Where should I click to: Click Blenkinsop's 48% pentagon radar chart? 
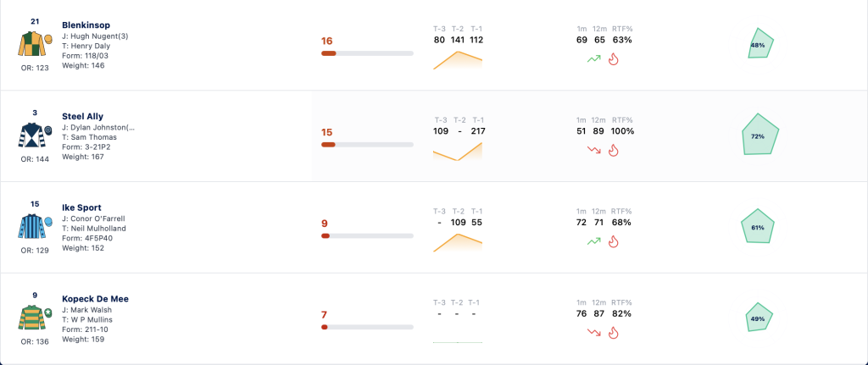[759, 44]
